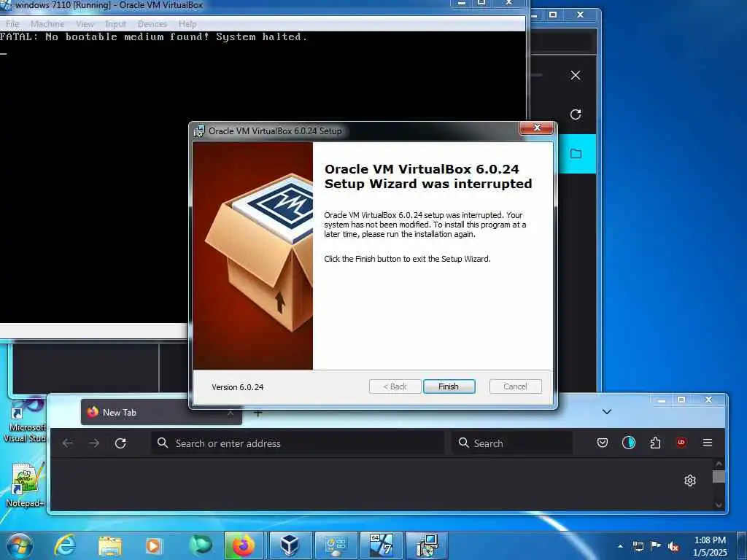Open Action Center flag icon in tray
The width and height of the screenshot is (747, 560).
pos(656,546)
